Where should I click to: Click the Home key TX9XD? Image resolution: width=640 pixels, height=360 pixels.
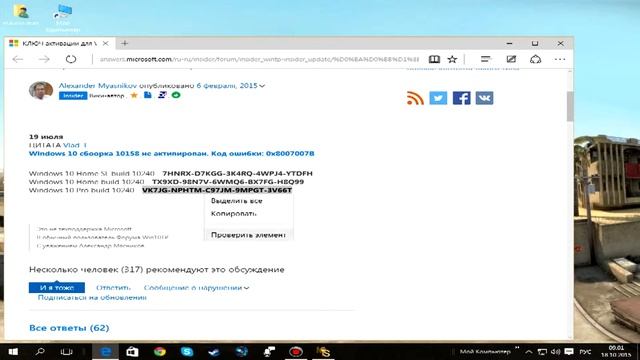(x=228, y=182)
